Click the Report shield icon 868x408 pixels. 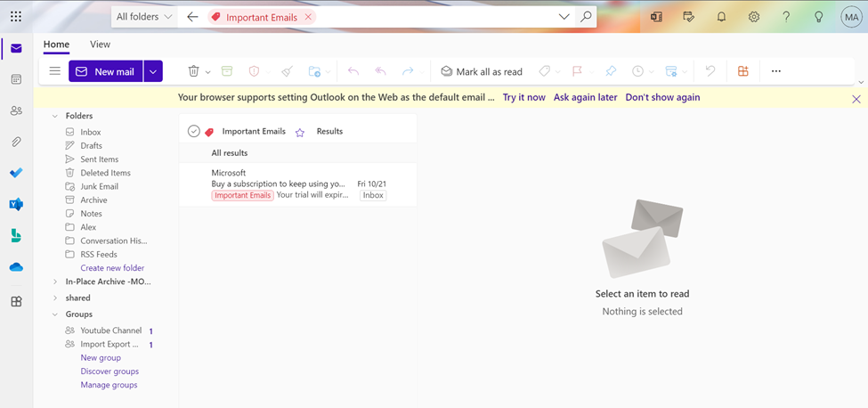254,71
